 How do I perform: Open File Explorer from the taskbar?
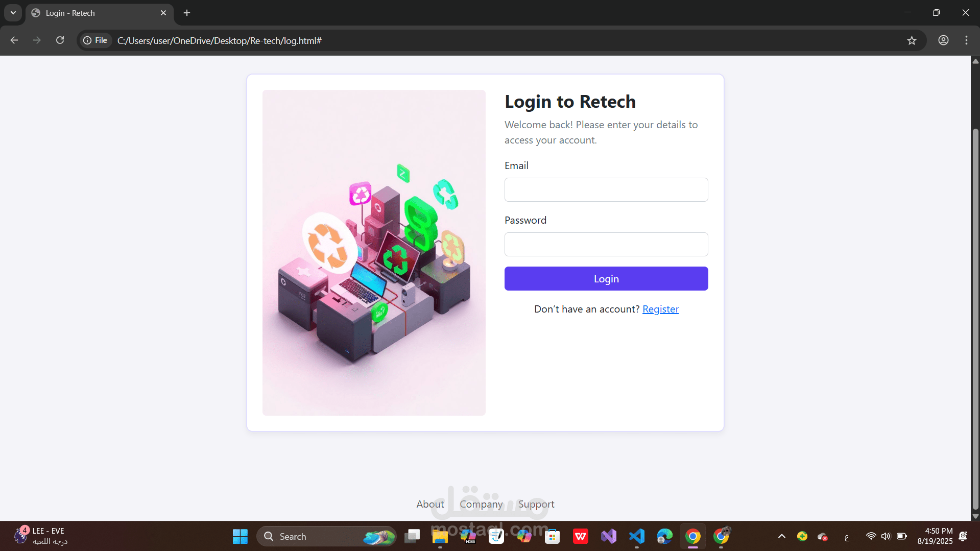coord(440,536)
